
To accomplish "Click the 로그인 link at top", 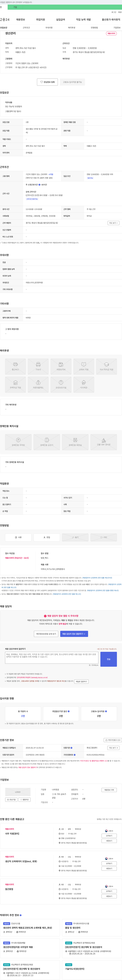I will (x=114, y=12).
